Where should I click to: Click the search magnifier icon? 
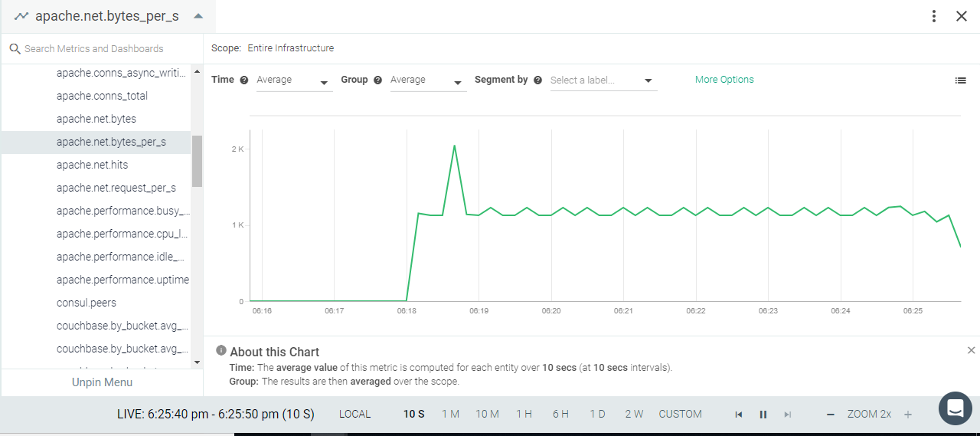(x=15, y=49)
